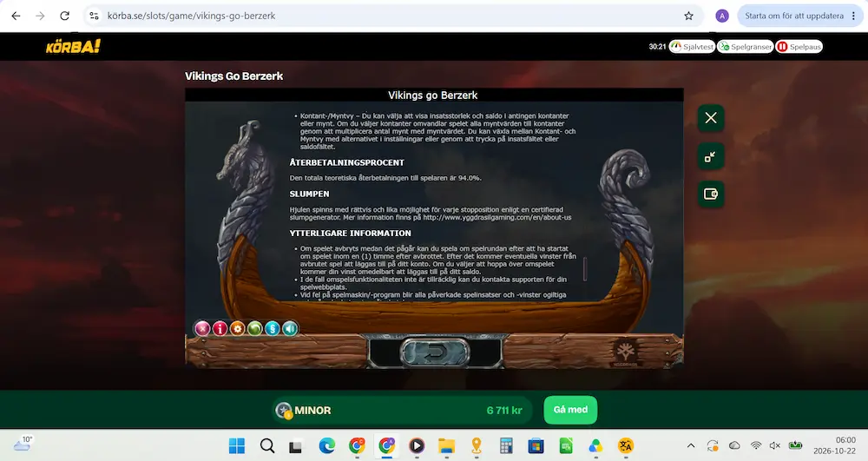The width and height of the screenshot is (868, 461).
Task: Close the game with the green X button
Action: pos(711,118)
